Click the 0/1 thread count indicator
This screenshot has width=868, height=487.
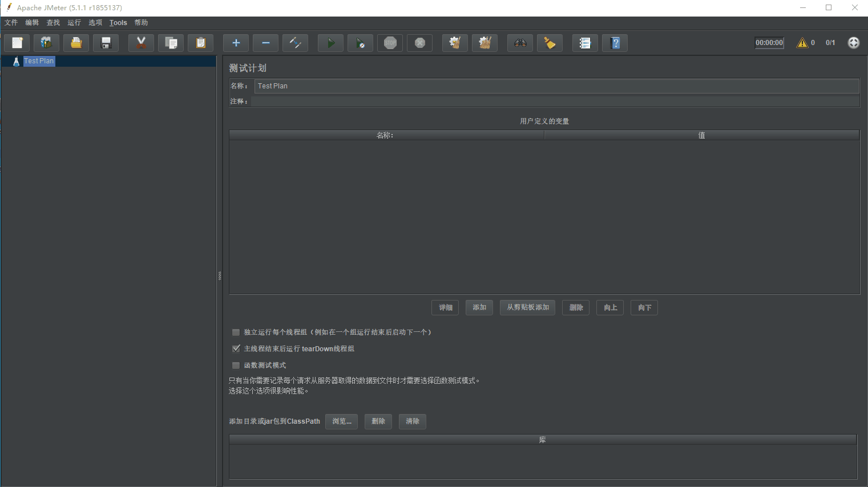[830, 43]
